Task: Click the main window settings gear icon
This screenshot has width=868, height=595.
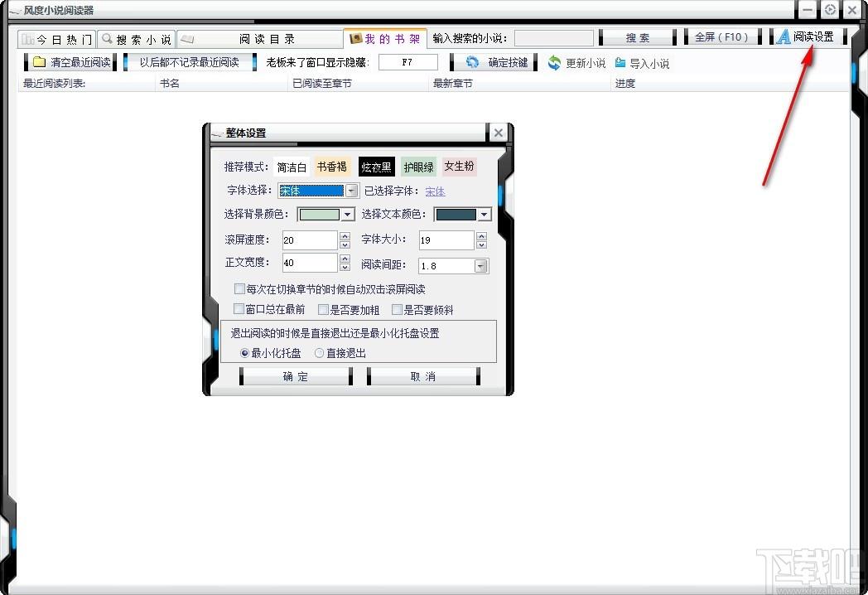Action: click(830, 9)
